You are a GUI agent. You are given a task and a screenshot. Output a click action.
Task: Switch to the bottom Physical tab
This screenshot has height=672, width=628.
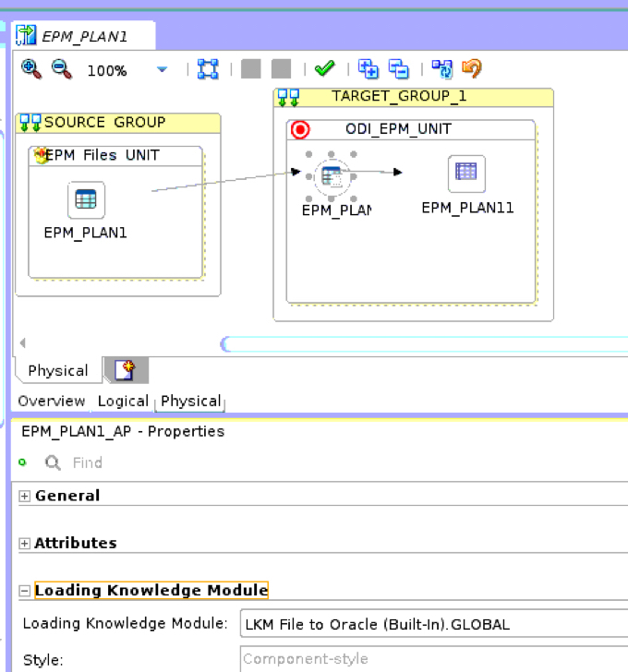click(x=190, y=402)
